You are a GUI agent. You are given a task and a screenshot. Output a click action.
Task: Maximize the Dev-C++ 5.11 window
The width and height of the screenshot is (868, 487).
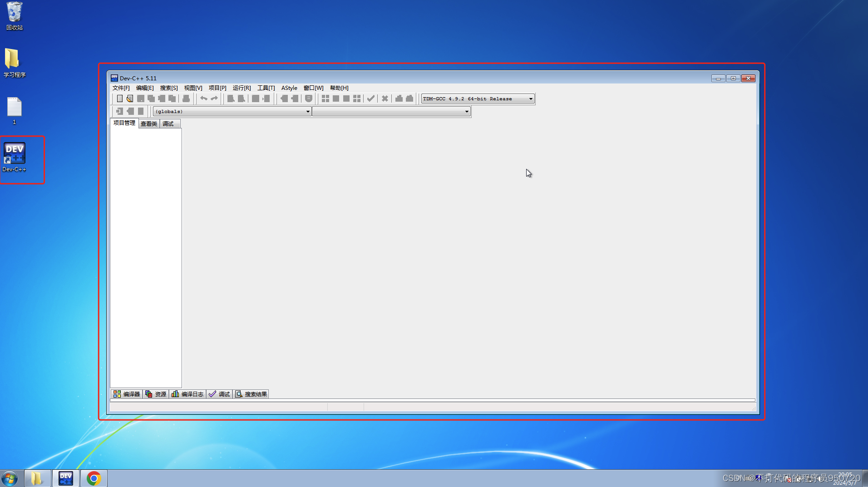(733, 79)
